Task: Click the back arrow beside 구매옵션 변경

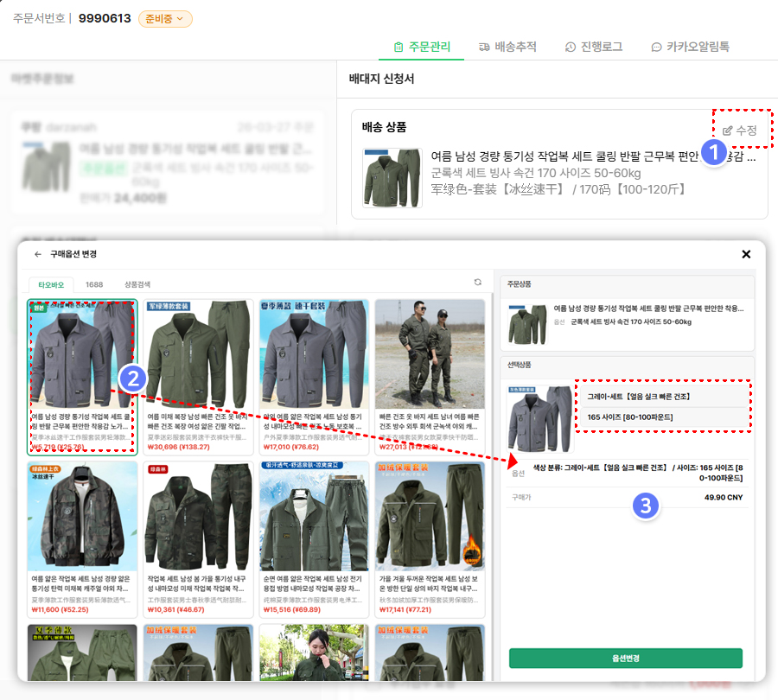Action: coord(37,255)
